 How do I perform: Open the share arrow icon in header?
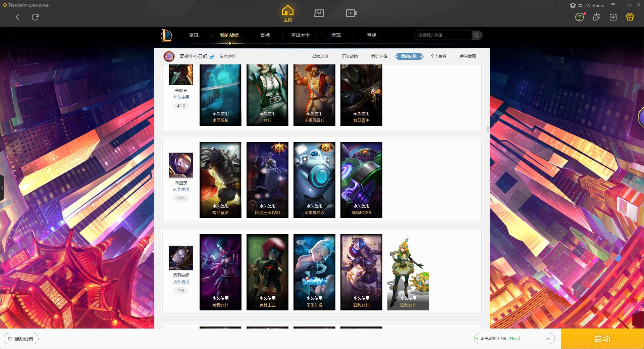pos(596,17)
